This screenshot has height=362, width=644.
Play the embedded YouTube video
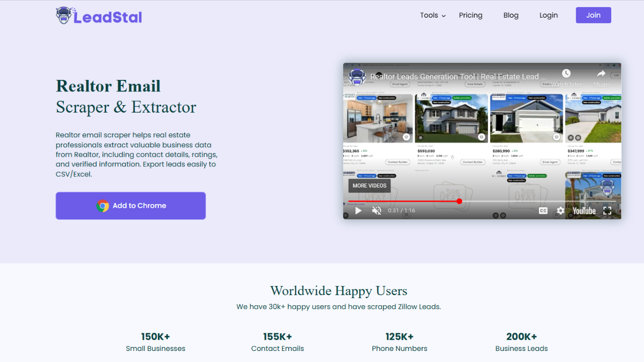tap(358, 211)
